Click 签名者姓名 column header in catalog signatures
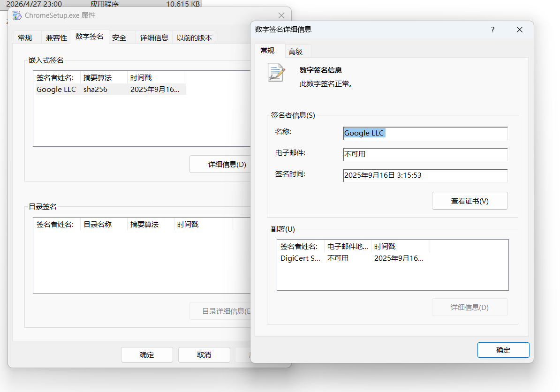 [x=57, y=224]
